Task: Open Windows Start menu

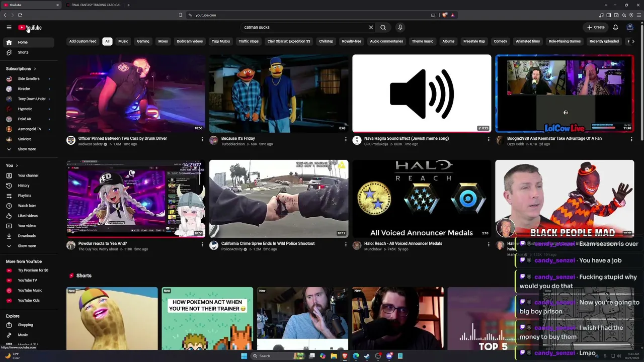Action: [x=244, y=356]
